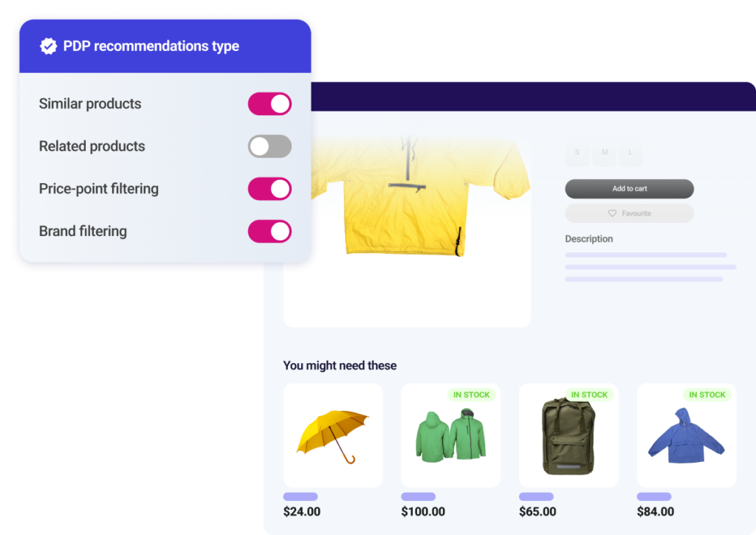
Task: Click the $24.00 price of the umbrella
Action: coord(302,511)
